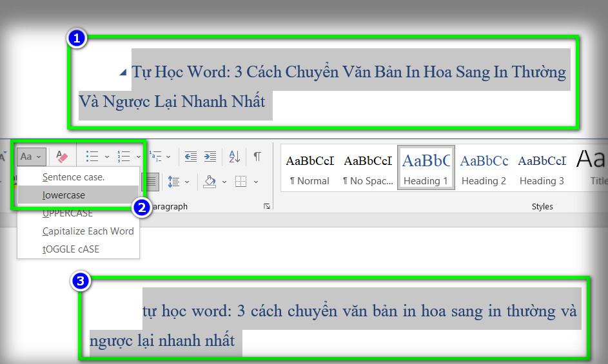
Task: Open the borders dropdown arrow
Action: [256, 182]
